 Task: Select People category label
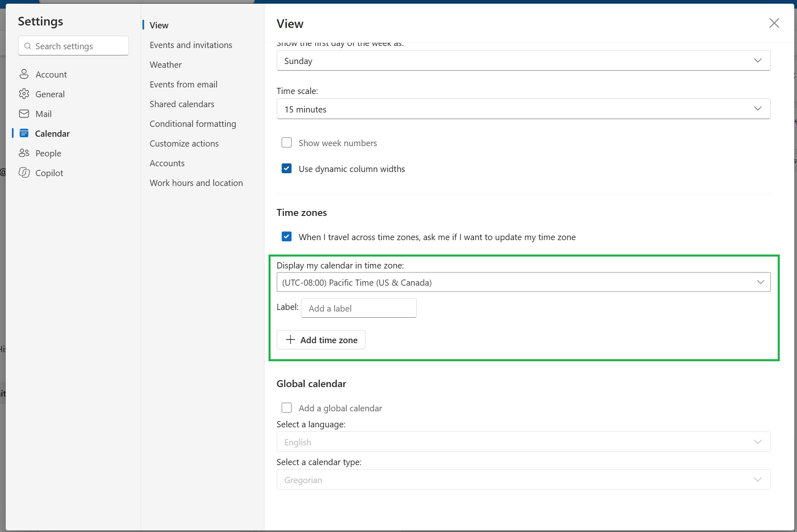click(x=48, y=153)
